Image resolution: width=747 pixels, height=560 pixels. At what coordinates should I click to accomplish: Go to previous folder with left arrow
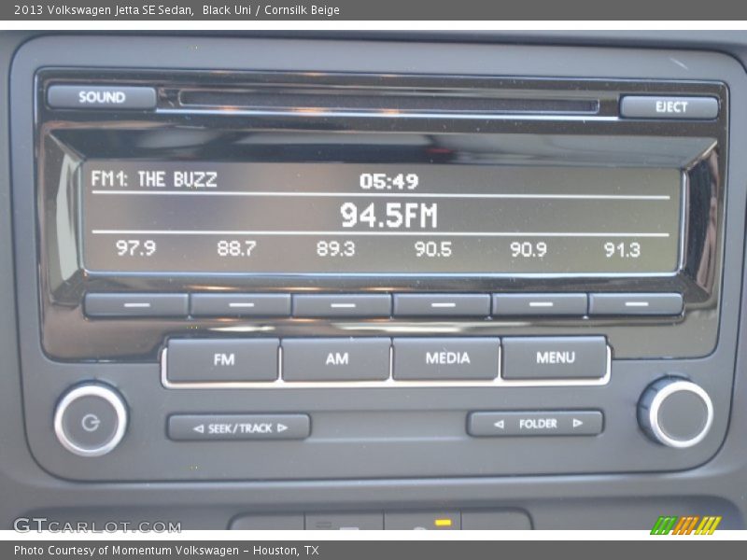[499, 424]
